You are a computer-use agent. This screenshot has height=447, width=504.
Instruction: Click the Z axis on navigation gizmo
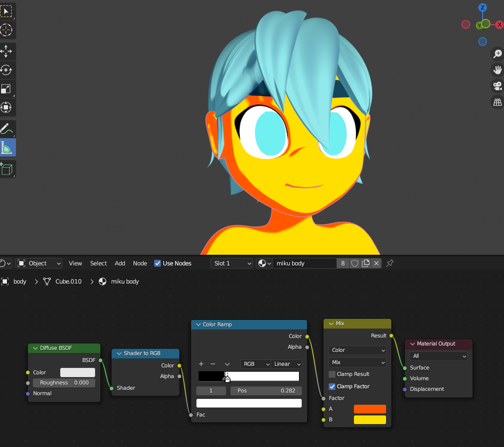pyautogui.click(x=482, y=7)
